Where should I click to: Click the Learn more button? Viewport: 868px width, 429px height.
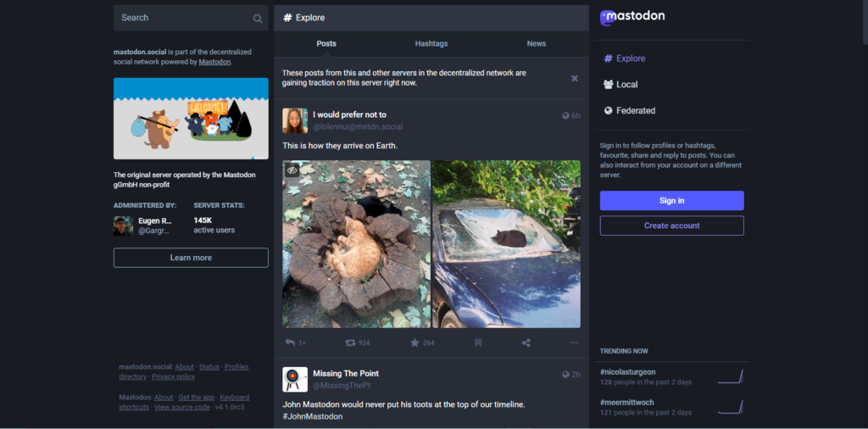coord(191,258)
